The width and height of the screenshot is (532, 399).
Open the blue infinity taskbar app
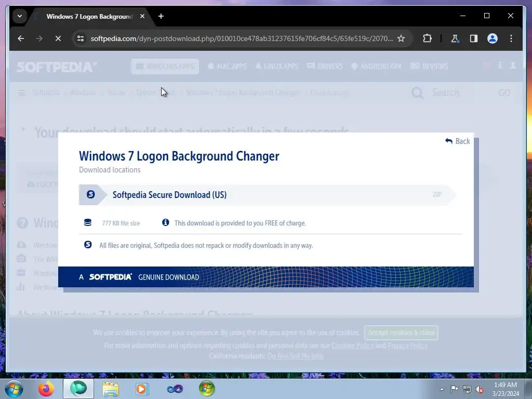coord(175,389)
